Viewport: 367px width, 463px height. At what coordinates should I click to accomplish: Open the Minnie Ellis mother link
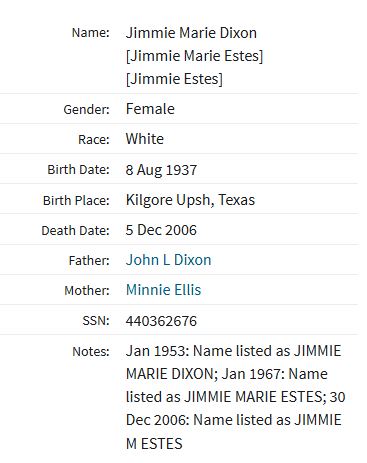163,290
